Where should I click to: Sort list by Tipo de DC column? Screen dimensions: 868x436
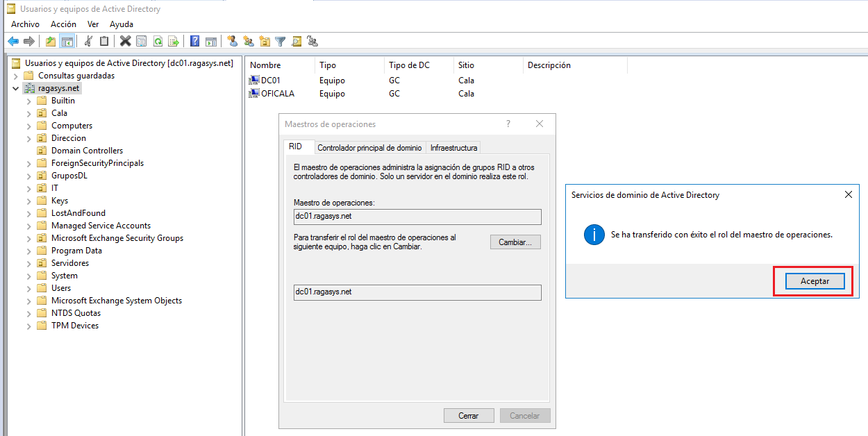point(419,65)
